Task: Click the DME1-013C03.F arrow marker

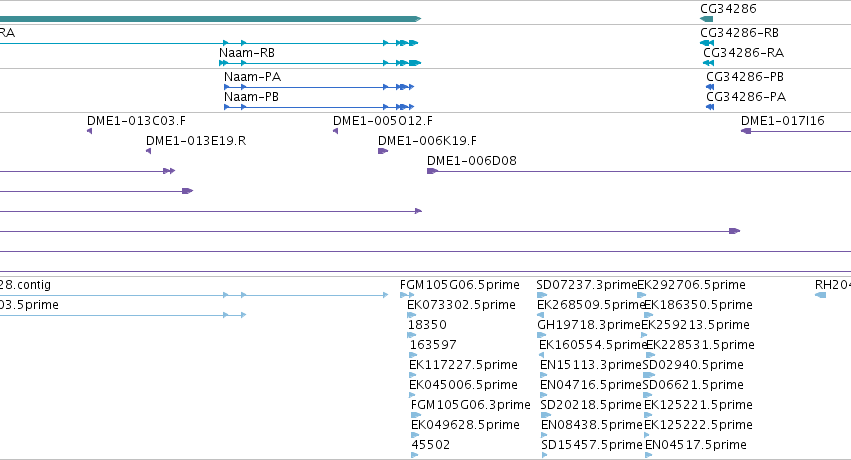Action: click(x=90, y=131)
